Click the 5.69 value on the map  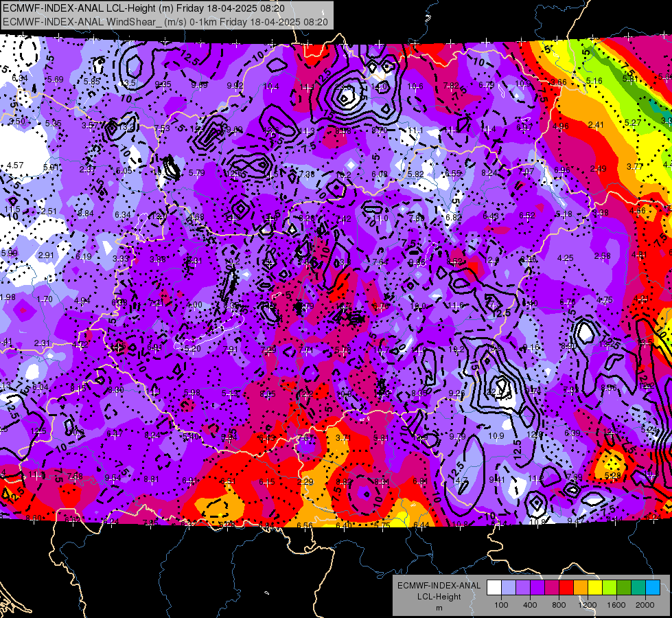pos(56,80)
